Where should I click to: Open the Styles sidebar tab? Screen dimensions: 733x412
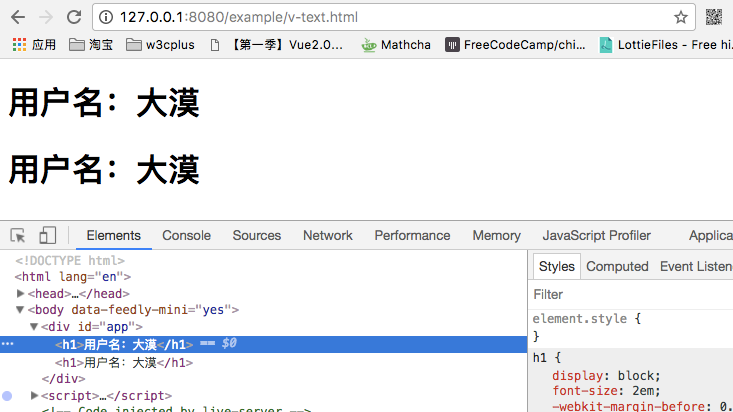click(x=556, y=267)
